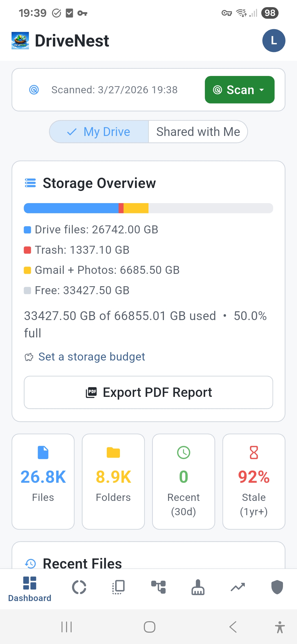This screenshot has width=297, height=644.
Task: Open the folder tree structure icon
Action: 158,587
